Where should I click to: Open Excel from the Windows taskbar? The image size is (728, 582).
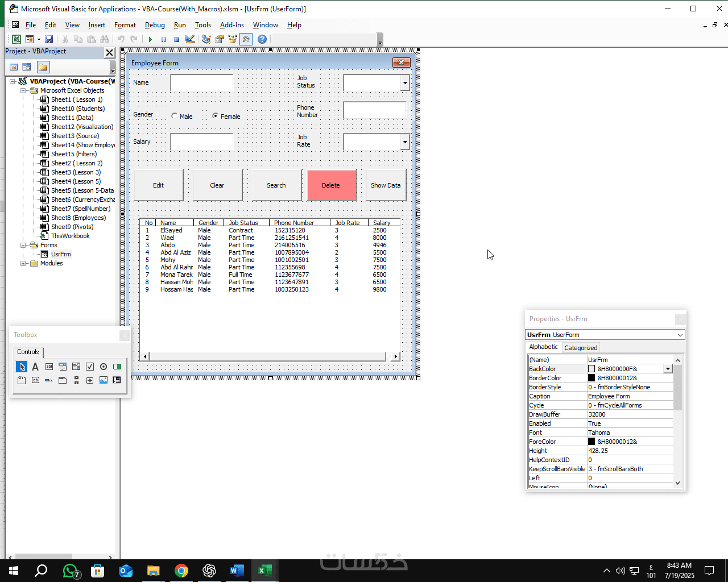264,571
